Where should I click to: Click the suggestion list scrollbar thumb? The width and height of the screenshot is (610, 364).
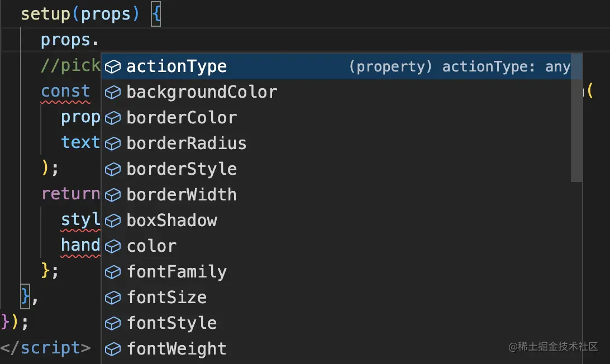coord(576,117)
